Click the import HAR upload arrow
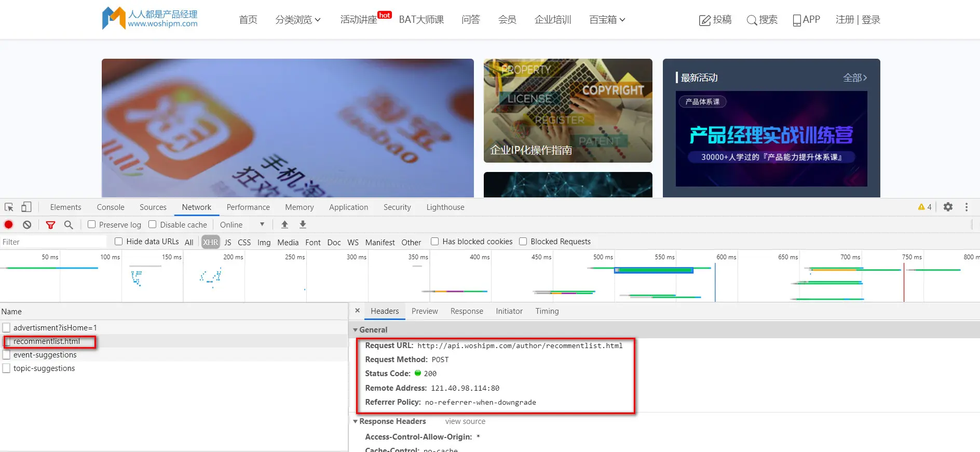Screen dimensions: 980x452 click(284, 224)
